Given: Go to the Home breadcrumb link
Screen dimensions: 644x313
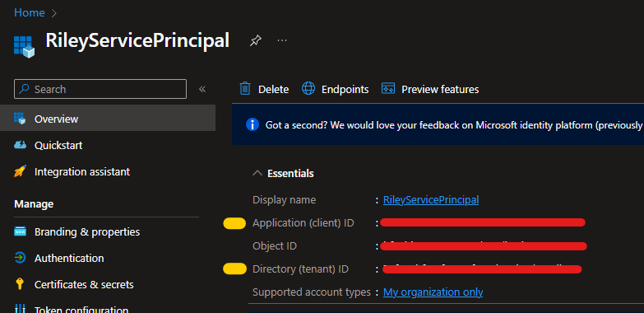Looking at the screenshot, I should tap(29, 12).
